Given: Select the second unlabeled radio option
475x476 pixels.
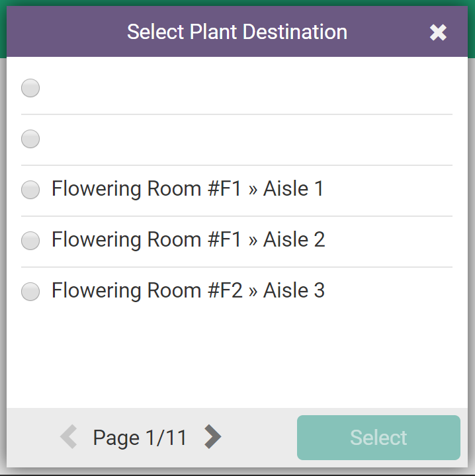Looking at the screenshot, I should [30, 139].
